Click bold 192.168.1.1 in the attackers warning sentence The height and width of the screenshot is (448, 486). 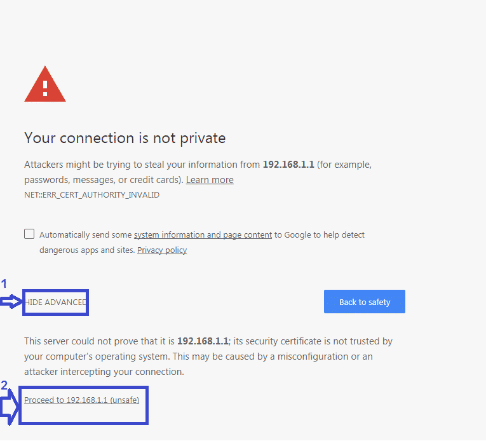tap(288, 164)
